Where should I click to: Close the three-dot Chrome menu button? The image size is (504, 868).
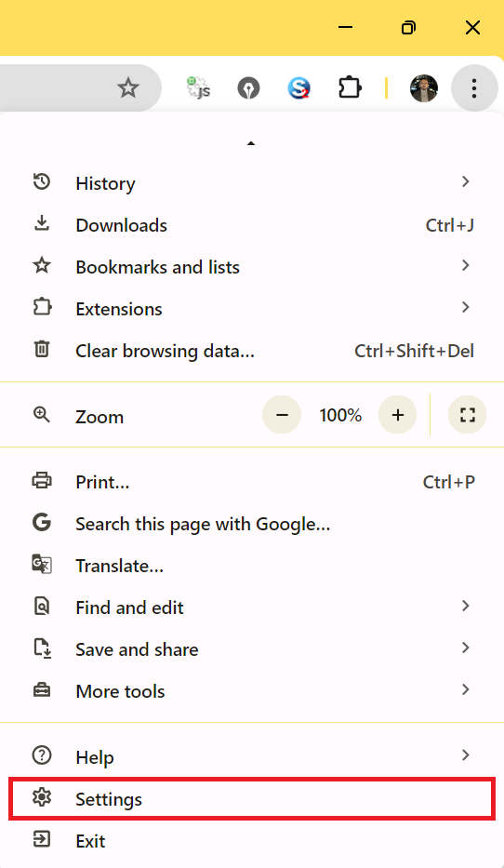click(x=474, y=88)
